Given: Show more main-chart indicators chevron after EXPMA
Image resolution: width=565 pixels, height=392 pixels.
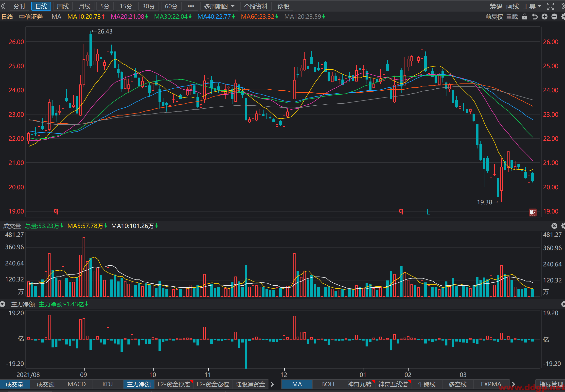Looking at the screenshot, I should coord(513,384).
